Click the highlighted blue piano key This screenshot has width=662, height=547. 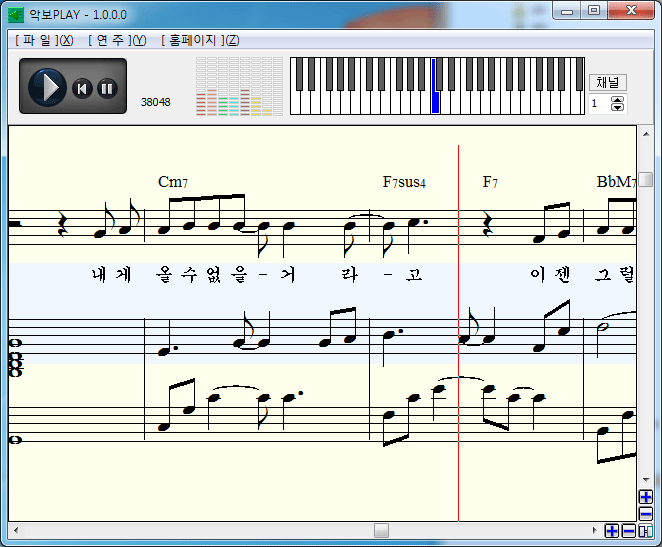[x=435, y=102]
